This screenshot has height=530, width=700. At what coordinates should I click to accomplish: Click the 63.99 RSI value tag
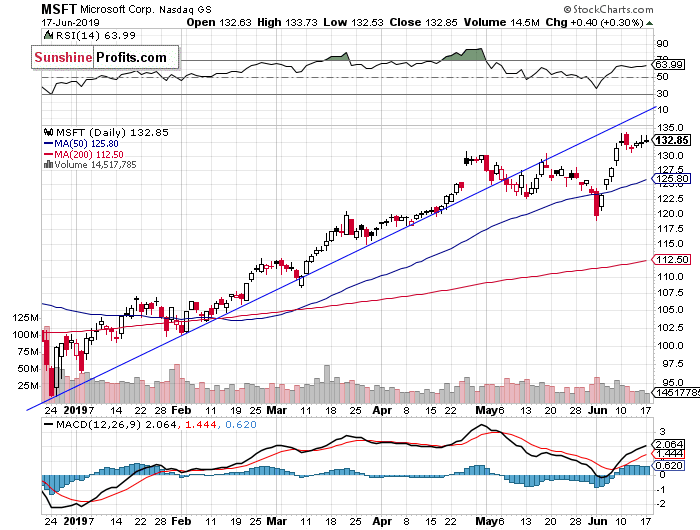point(669,65)
